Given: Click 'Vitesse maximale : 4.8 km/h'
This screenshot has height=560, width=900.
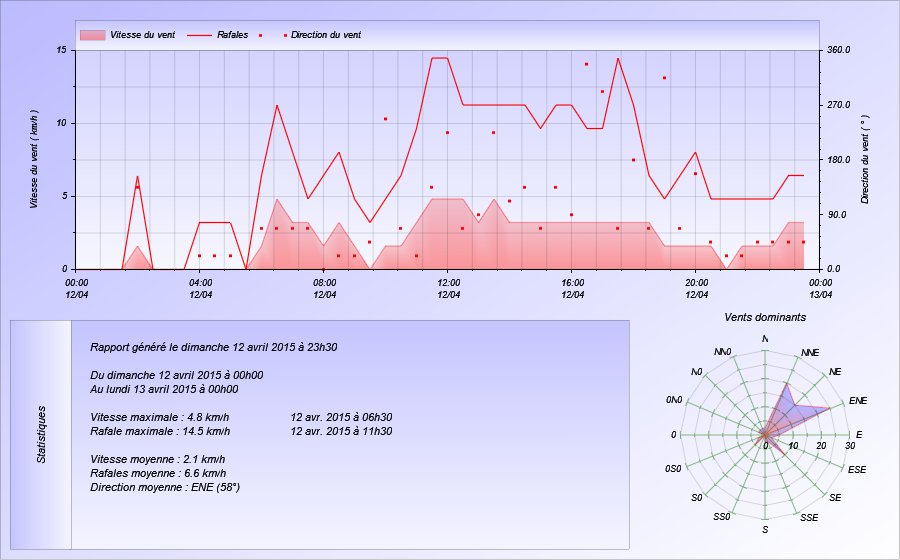Looking at the screenshot, I should click(160, 418).
